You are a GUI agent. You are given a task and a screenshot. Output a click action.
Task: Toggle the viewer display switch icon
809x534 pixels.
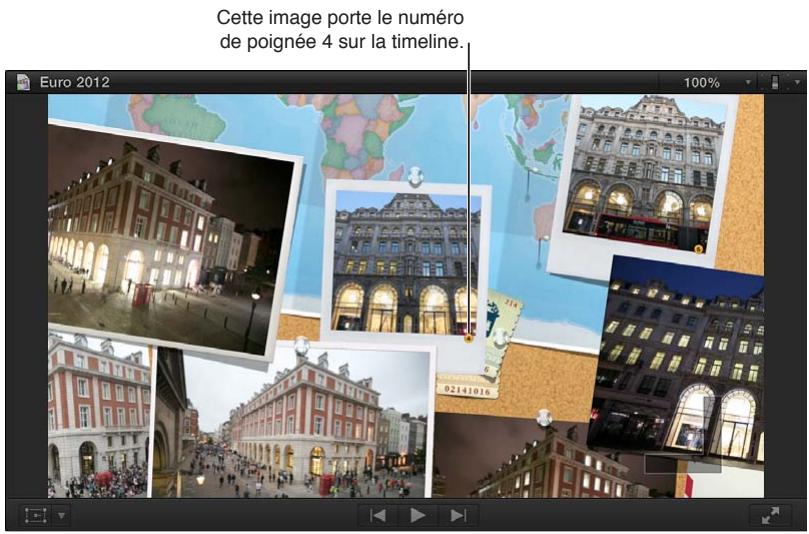(774, 82)
